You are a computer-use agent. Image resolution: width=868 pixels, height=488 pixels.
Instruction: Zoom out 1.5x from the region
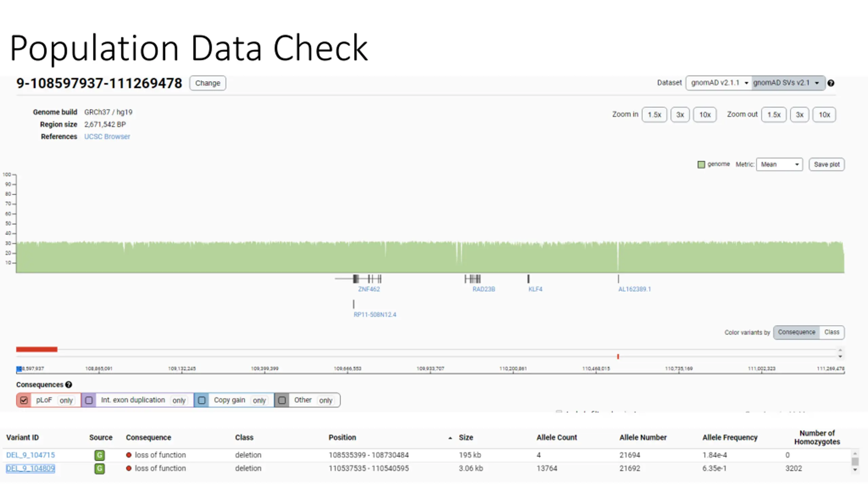pos(774,115)
